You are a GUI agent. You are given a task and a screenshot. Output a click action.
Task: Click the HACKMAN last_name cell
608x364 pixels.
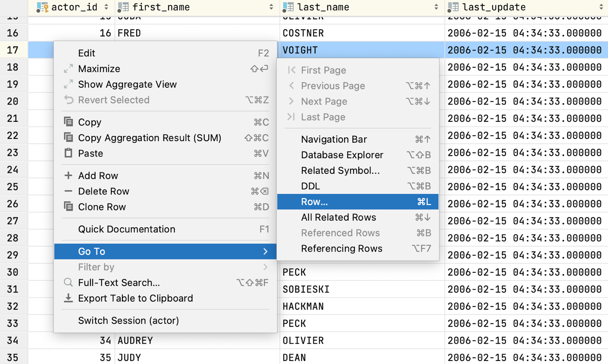coord(362,306)
